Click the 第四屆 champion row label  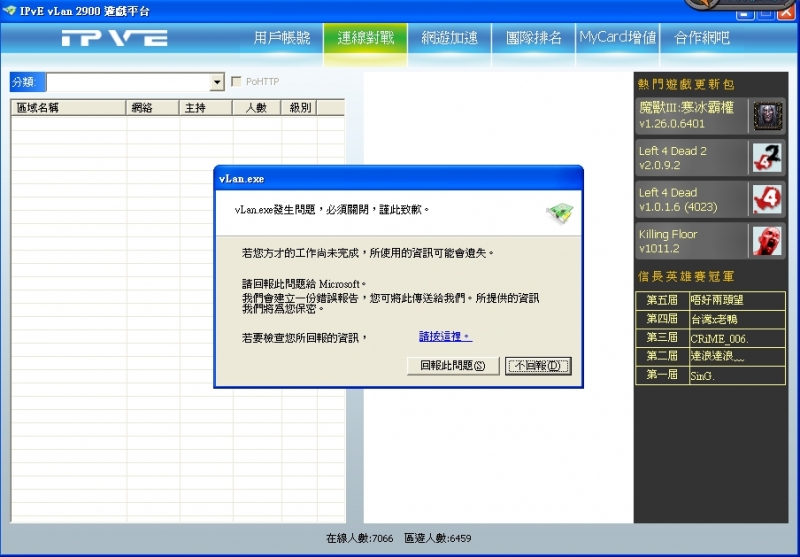(662, 319)
